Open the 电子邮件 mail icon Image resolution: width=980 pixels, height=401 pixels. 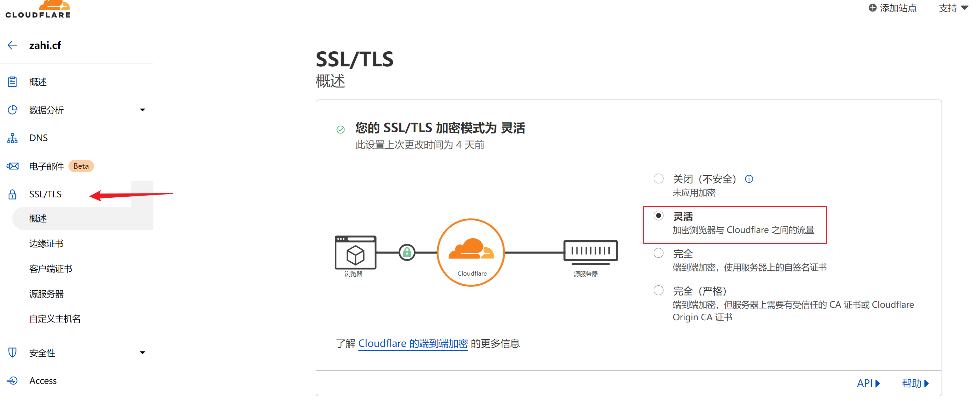[x=13, y=166]
